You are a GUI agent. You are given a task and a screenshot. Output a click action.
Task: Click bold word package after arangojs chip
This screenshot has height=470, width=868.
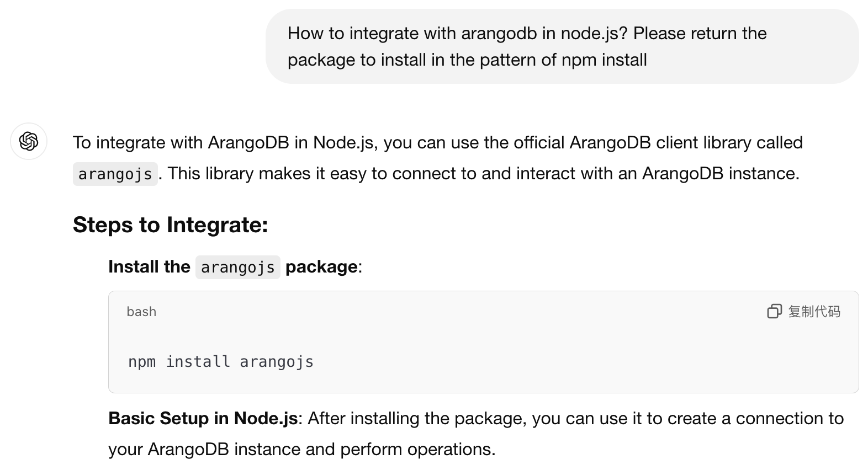pyautogui.click(x=321, y=266)
